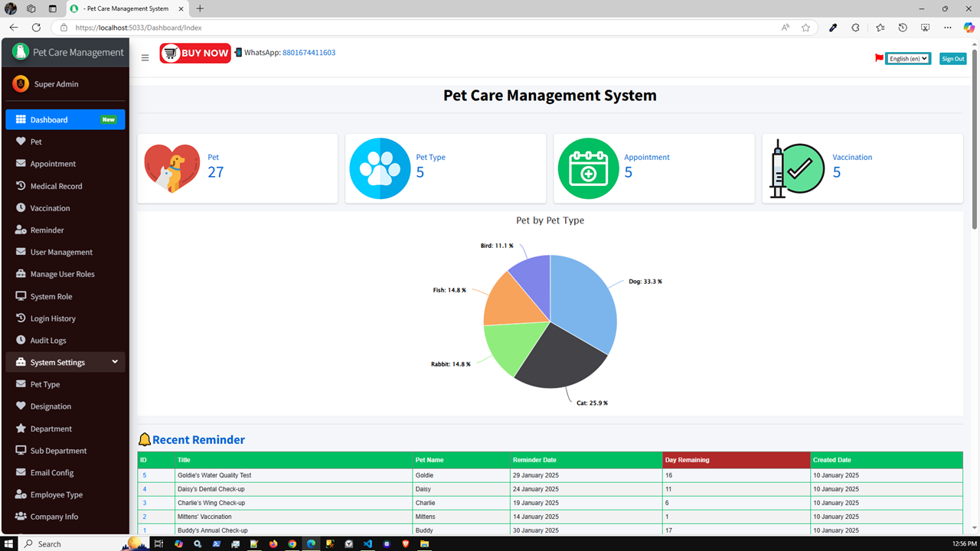This screenshot has height=551, width=980.
Task: Open User Management from the sidebar
Action: pos(60,252)
